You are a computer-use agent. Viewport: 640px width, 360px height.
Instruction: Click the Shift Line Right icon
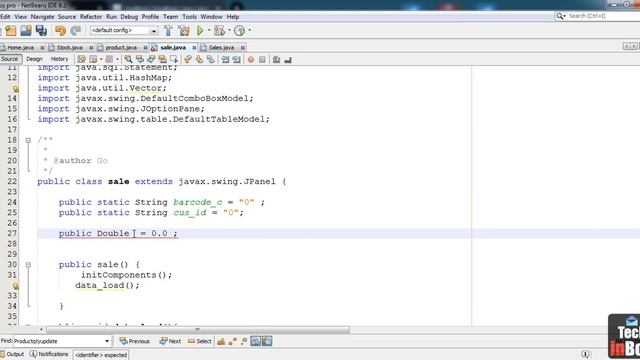coord(237,60)
